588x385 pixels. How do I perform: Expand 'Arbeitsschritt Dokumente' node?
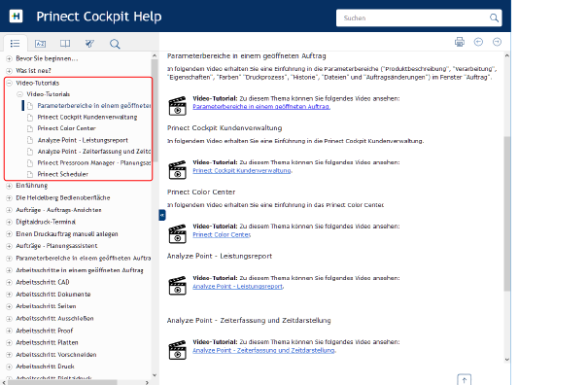click(10, 295)
